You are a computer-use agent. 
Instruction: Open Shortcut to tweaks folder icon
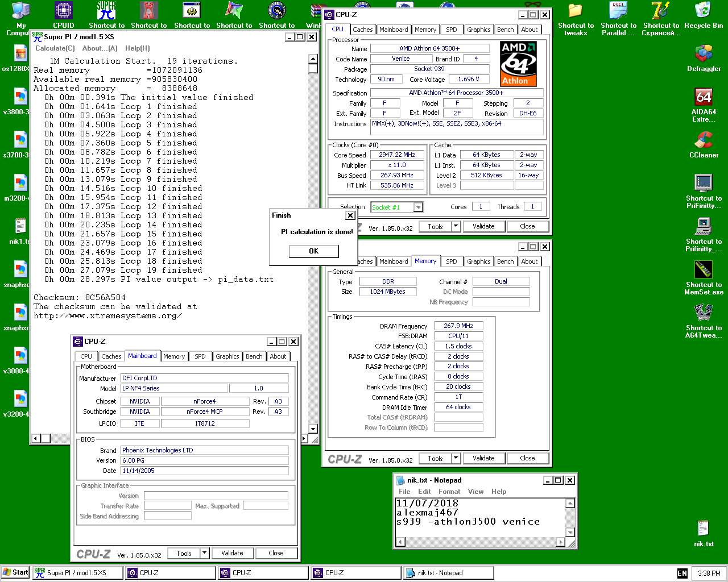coord(576,11)
